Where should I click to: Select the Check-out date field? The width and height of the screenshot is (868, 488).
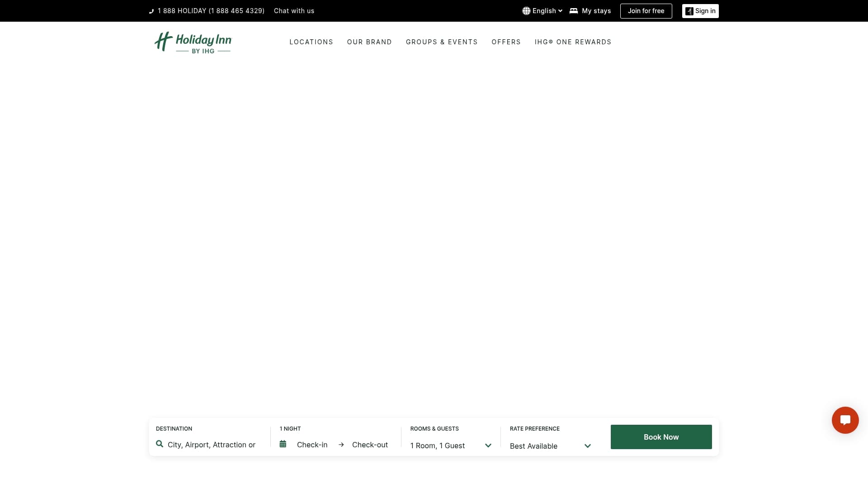point(370,445)
